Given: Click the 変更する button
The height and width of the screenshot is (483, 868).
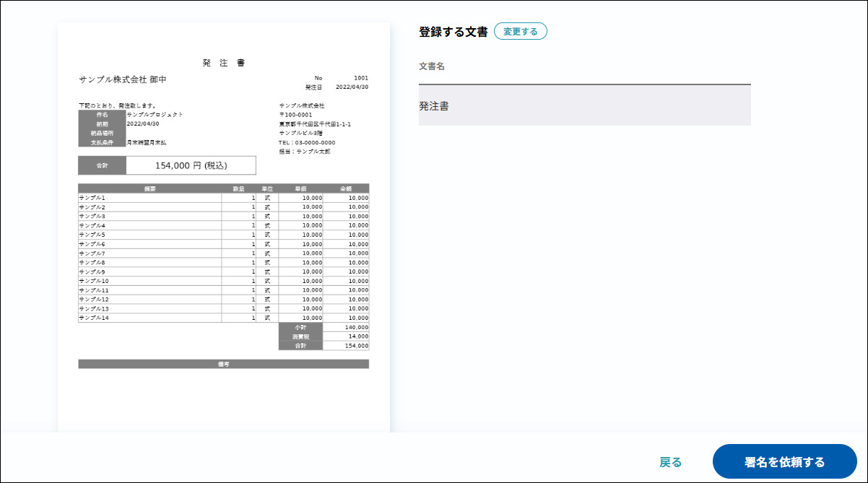Looking at the screenshot, I should pyautogui.click(x=520, y=32).
